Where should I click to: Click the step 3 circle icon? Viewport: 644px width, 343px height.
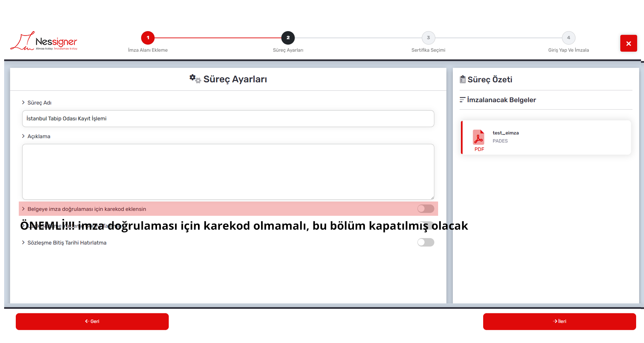(x=428, y=38)
